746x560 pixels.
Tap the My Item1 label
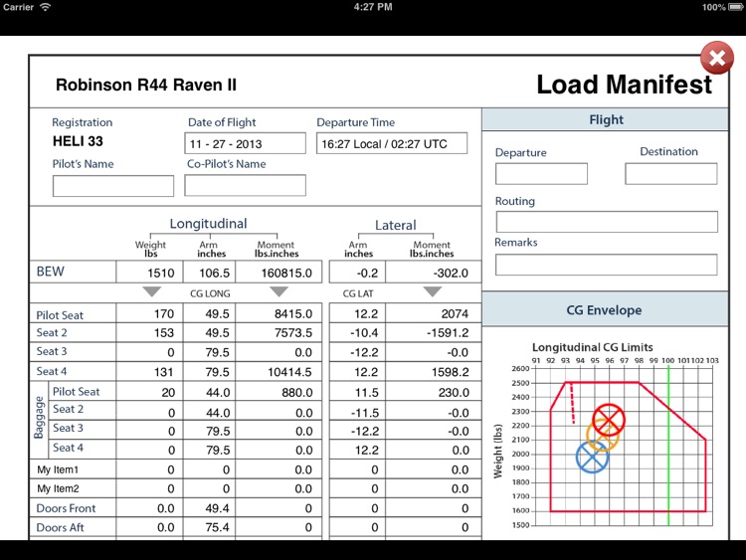58,469
